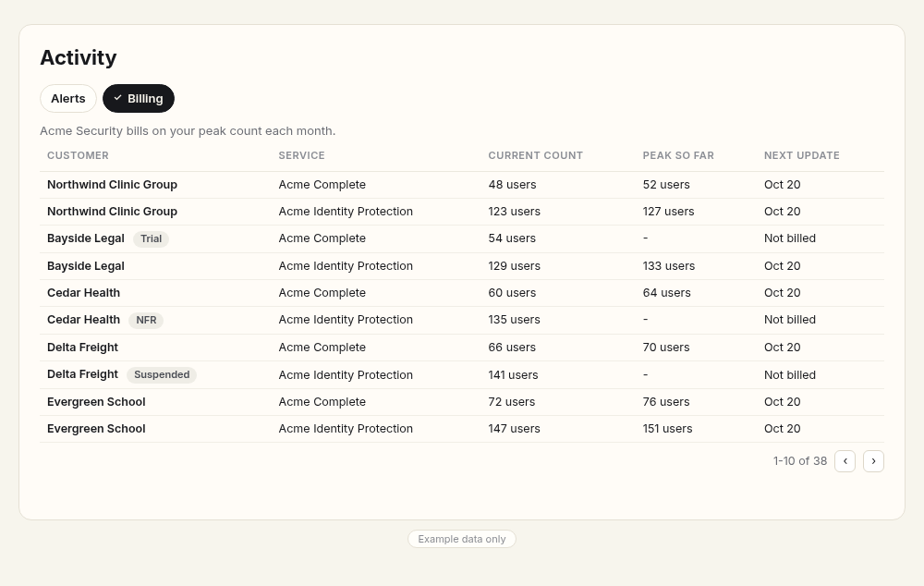
Task: Click the 127 users peak value
Action: [x=668, y=212]
